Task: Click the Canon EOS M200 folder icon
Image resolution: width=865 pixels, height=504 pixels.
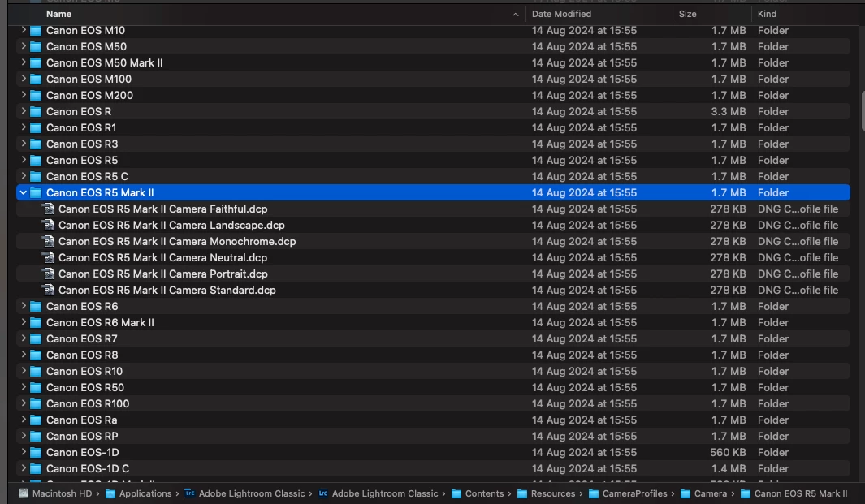Action: pyautogui.click(x=36, y=96)
